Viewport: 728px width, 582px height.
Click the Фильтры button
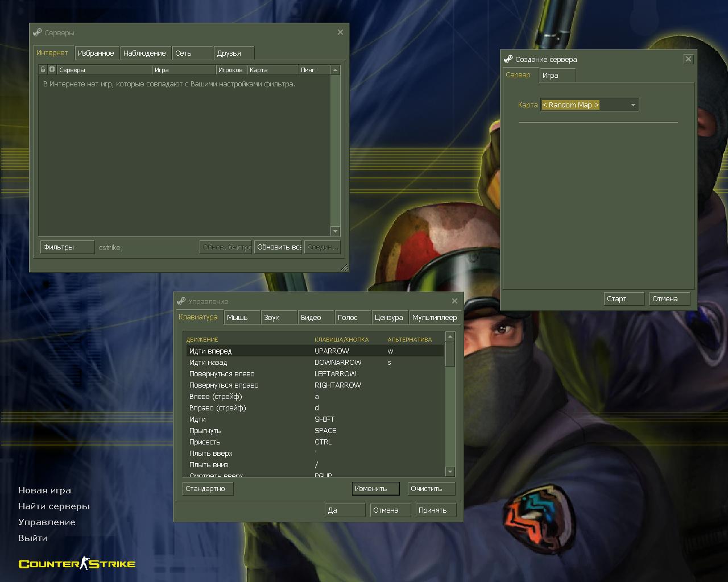click(x=67, y=247)
